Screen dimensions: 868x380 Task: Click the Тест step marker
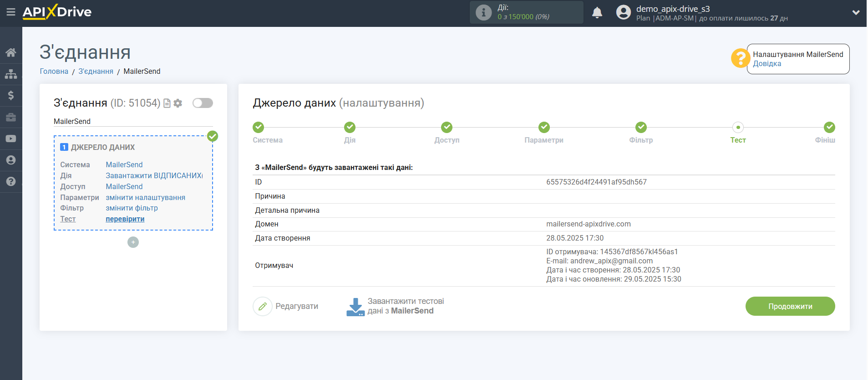coord(738,127)
